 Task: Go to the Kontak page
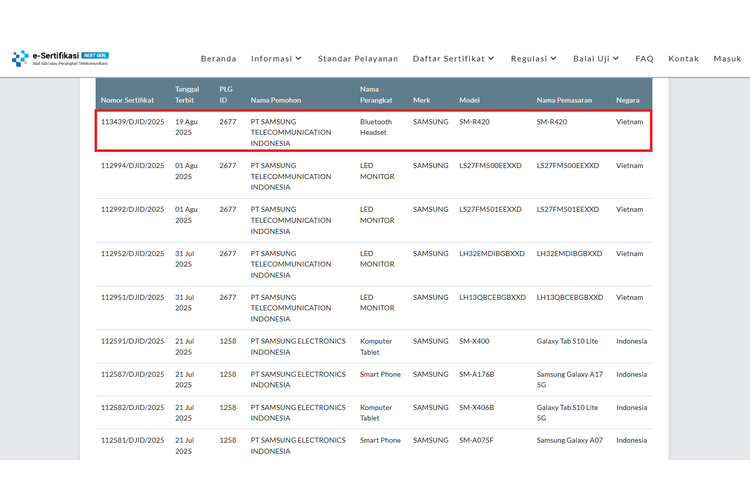(x=684, y=58)
